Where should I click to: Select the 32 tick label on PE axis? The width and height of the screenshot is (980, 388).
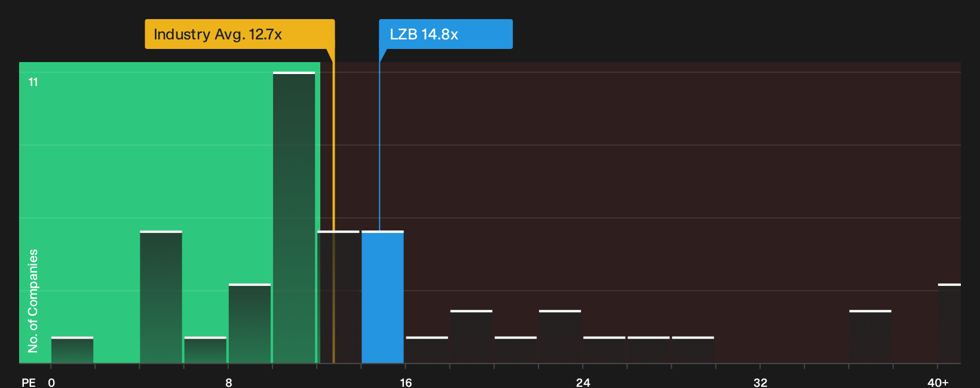760,382
